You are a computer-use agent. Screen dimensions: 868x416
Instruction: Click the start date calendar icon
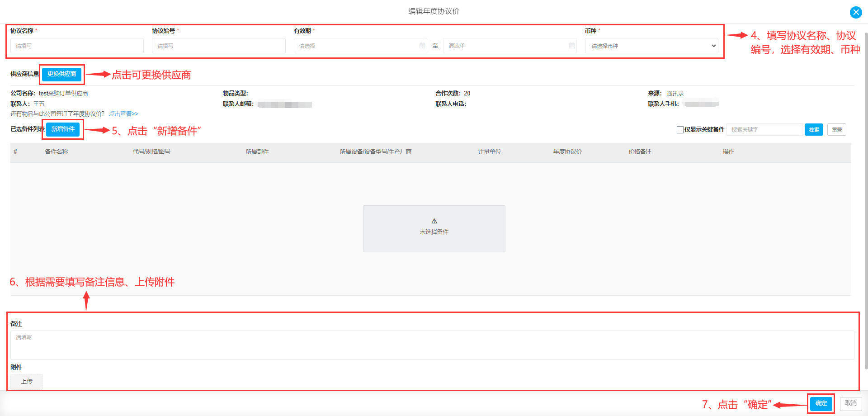(422, 46)
